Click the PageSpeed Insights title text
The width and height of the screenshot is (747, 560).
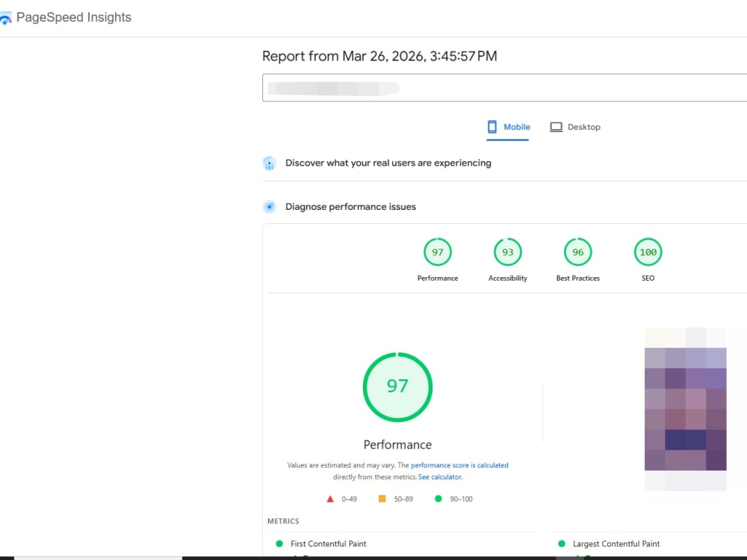pos(74,17)
